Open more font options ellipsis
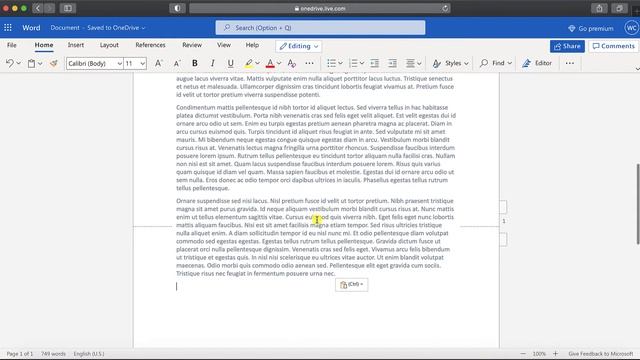The image size is (640, 360). point(309,63)
